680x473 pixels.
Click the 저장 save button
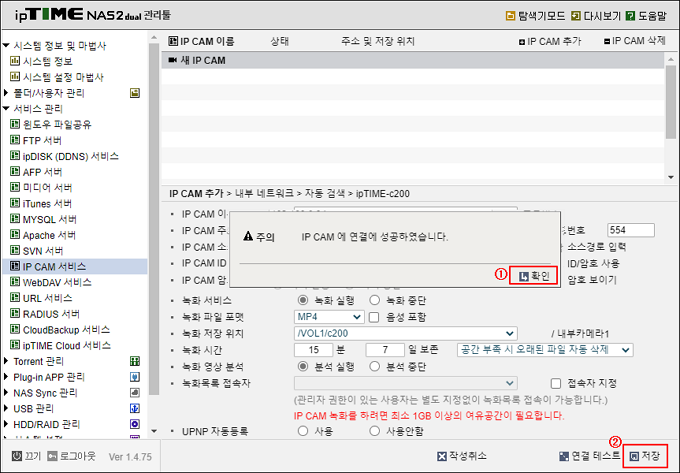click(645, 456)
